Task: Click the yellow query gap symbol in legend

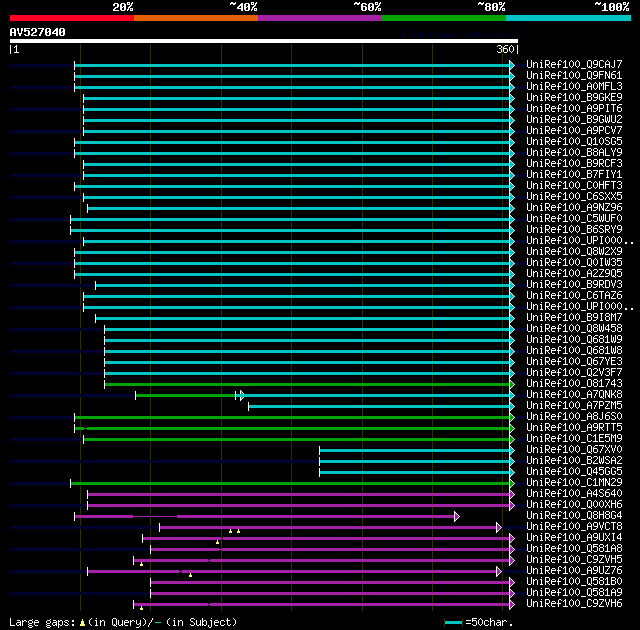Action: tap(82, 623)
